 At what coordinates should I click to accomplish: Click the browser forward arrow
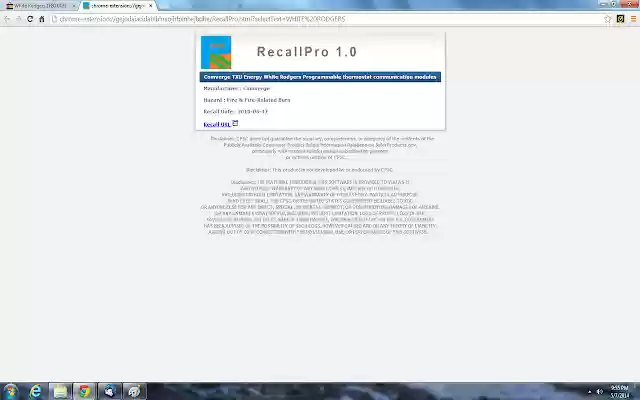pyautogui.click(x=18, y=19)
